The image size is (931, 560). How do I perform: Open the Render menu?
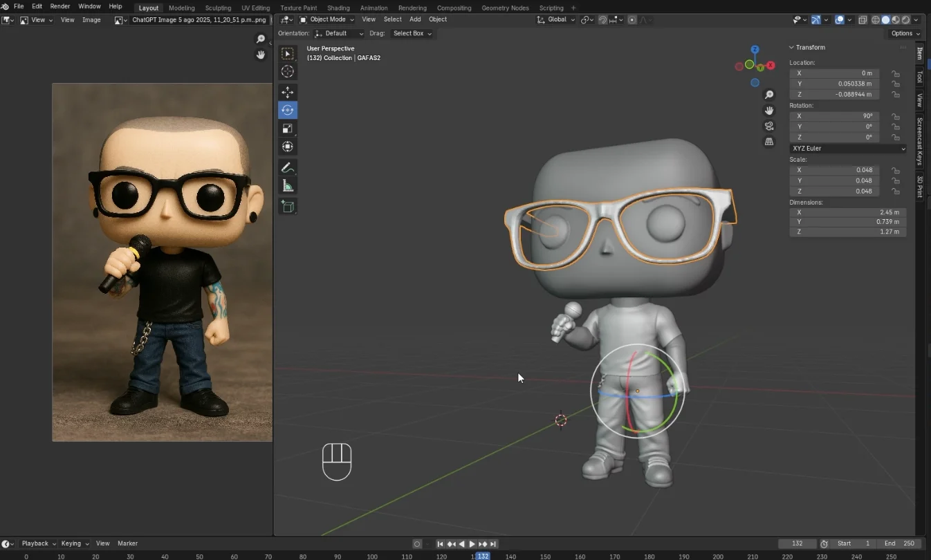click(60, 6)
